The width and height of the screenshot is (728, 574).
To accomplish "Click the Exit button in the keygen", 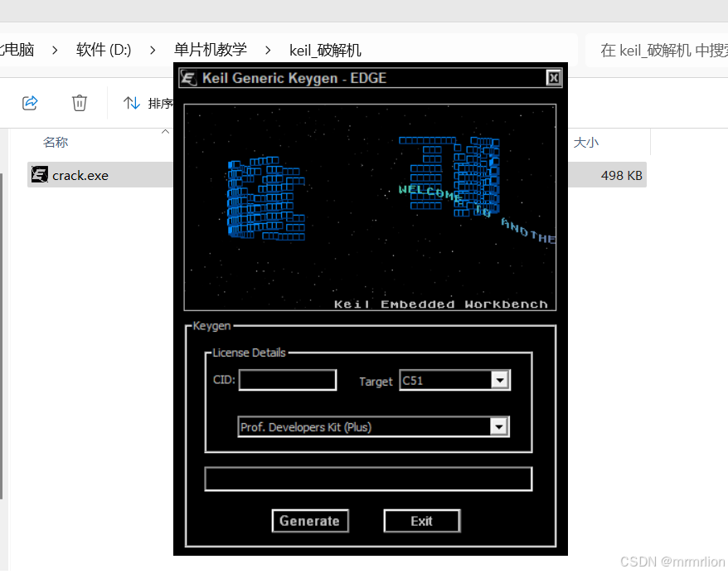I will [x=421, y=521].
